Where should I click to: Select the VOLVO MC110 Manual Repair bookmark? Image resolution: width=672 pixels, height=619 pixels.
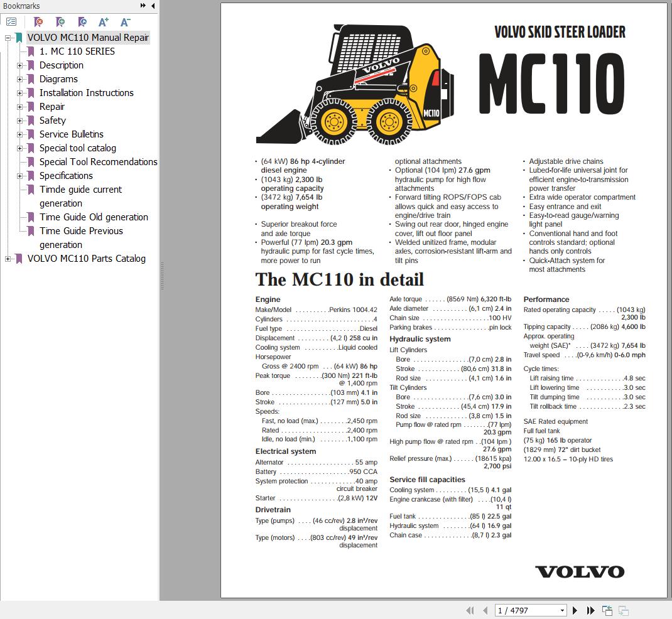click(88, 38)
